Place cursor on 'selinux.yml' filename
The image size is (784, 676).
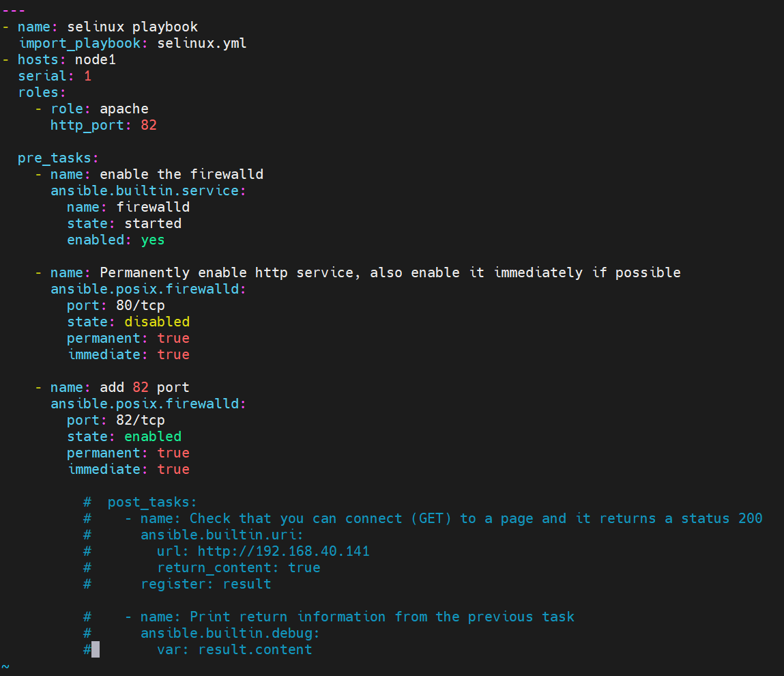pos(202,44)
